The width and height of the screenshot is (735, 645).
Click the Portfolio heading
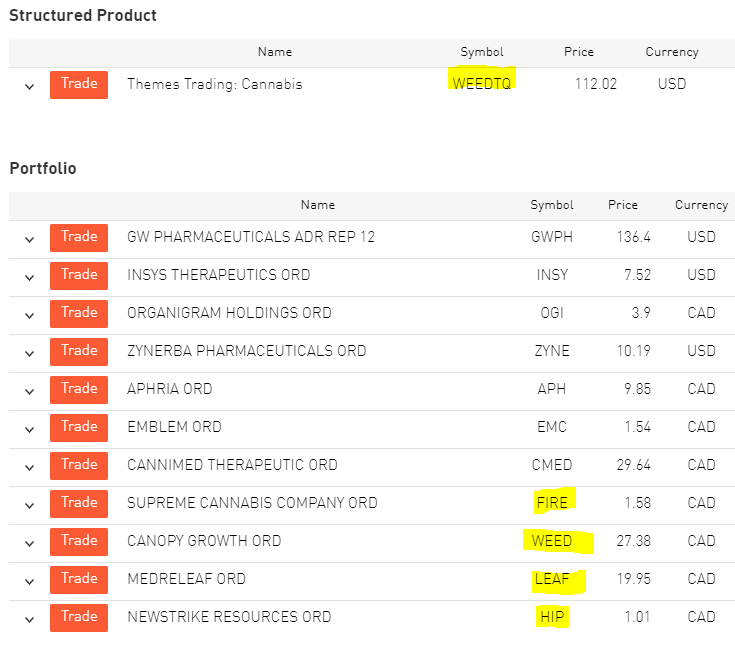pyautogui.click(x=43, y=168)
